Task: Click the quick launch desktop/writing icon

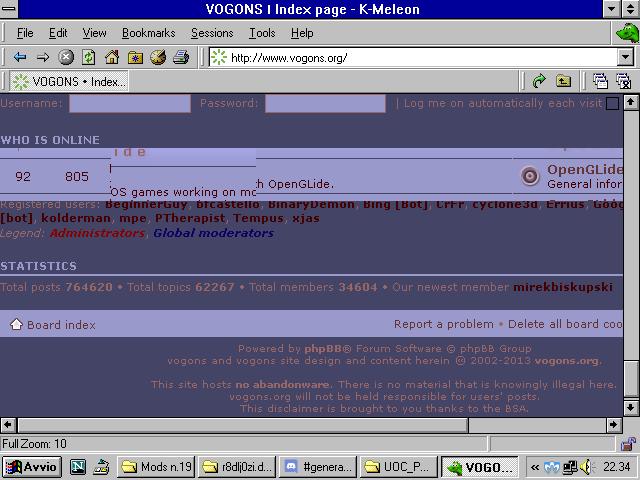Action: (101, 467)
